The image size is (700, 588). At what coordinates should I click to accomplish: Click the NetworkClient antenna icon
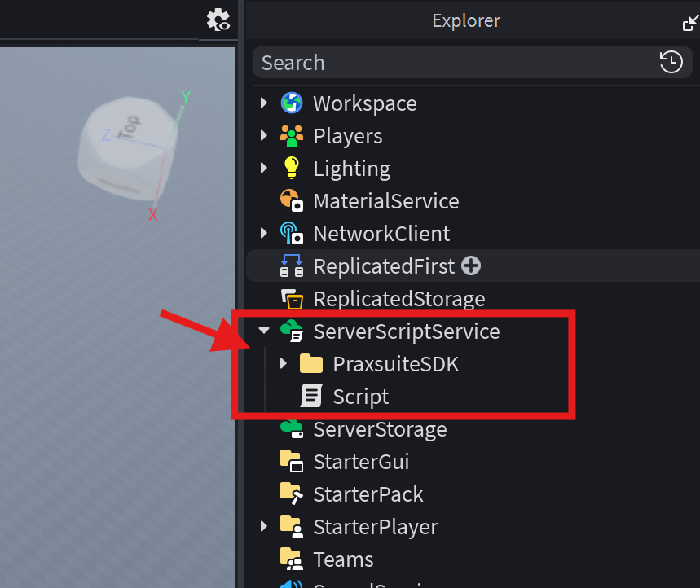292,233
